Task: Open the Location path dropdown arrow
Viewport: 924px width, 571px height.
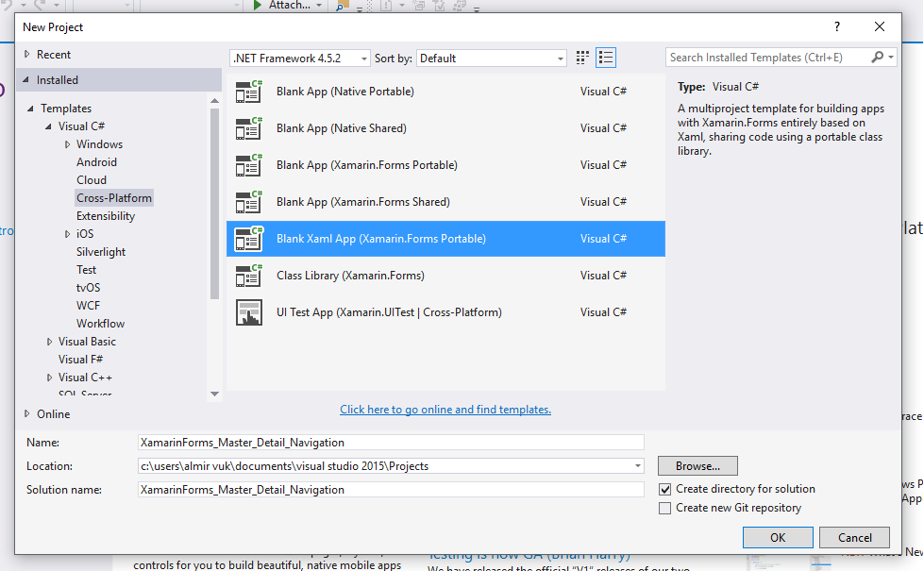Action: click(x=638, y=466)
